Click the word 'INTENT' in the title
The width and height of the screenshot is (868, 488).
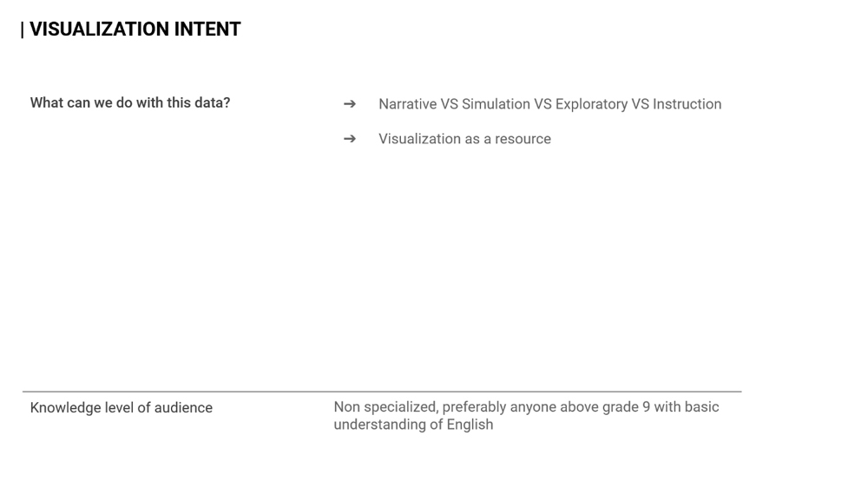coord(207,30)
